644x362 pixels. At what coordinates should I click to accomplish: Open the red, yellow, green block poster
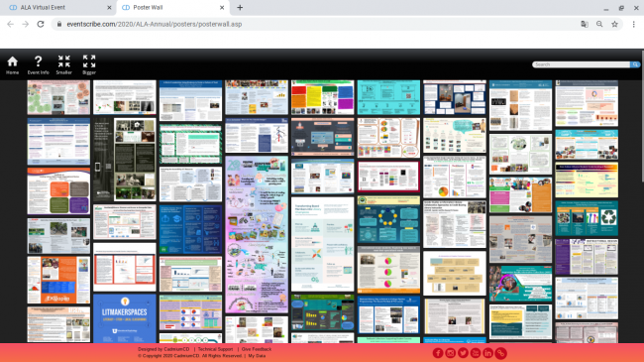point(322,97)
